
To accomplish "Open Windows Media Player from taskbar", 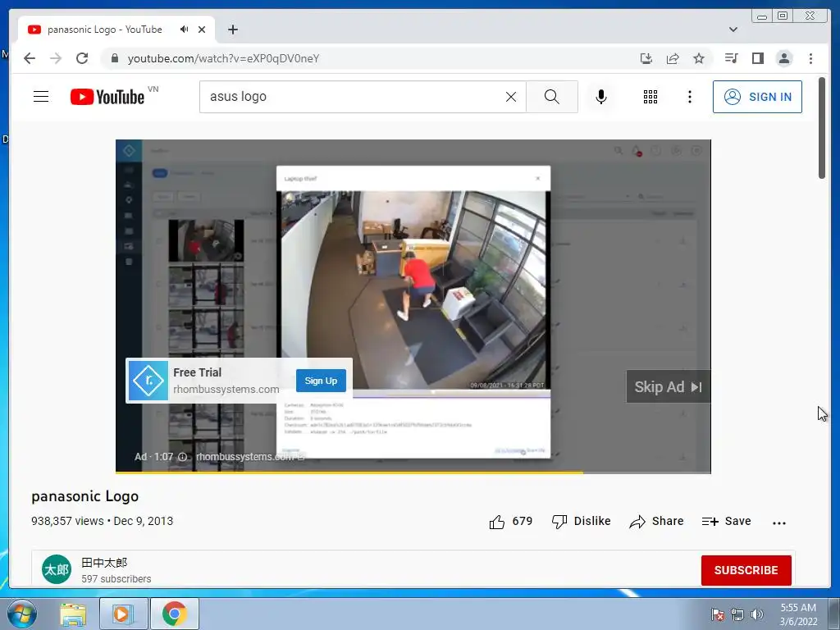I will click(x=123, y=614).
